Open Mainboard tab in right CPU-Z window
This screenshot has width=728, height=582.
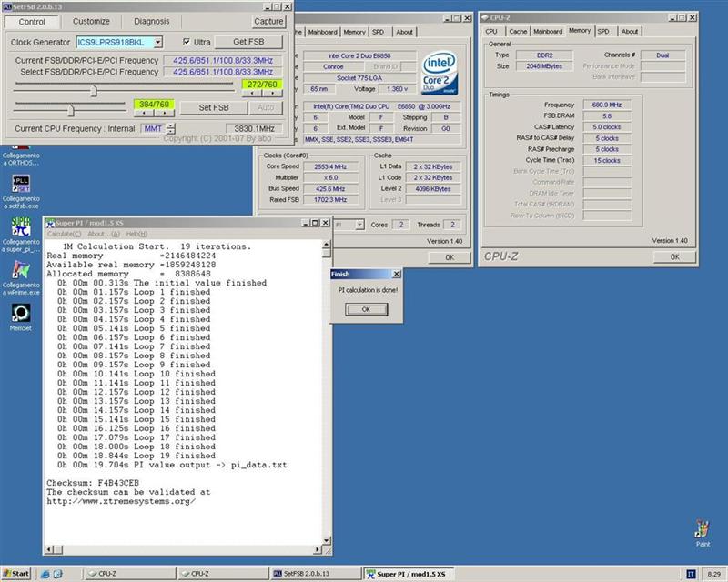coord(548,32)
